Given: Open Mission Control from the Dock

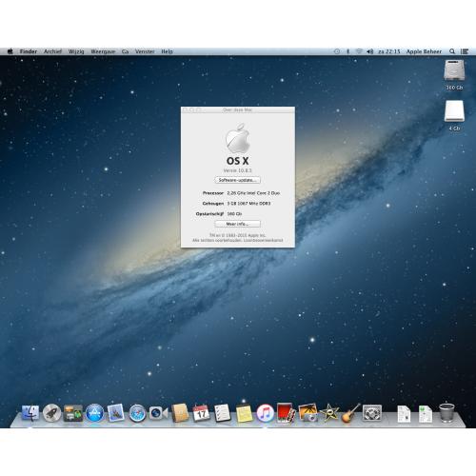Looking at the screenshot, I should [73, 413].
